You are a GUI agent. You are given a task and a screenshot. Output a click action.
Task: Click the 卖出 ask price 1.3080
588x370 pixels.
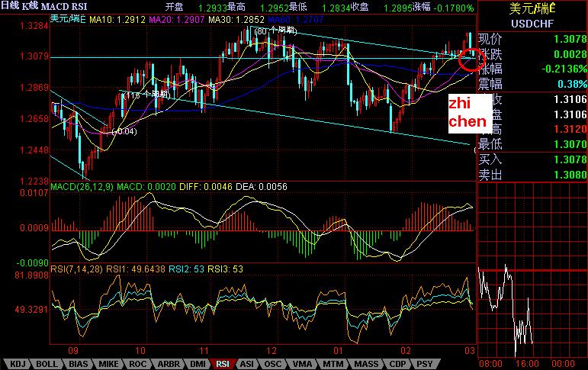(x=570, y=175)
